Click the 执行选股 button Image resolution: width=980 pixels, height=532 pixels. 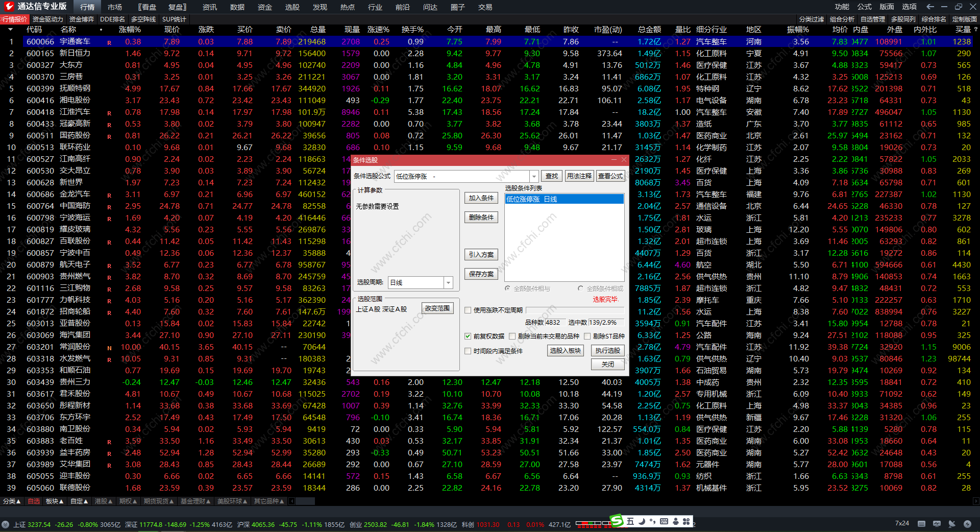(x=607, y=351)
